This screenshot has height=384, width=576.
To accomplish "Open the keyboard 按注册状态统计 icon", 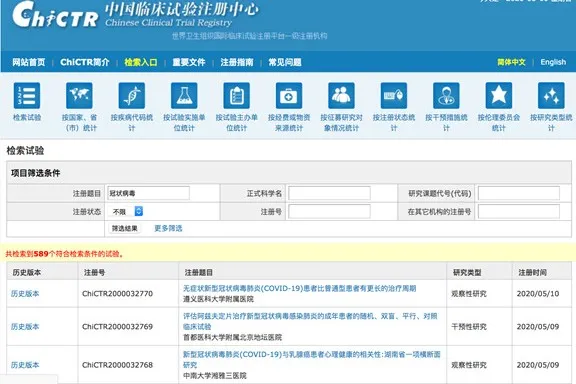I will (x=394, y=96).
